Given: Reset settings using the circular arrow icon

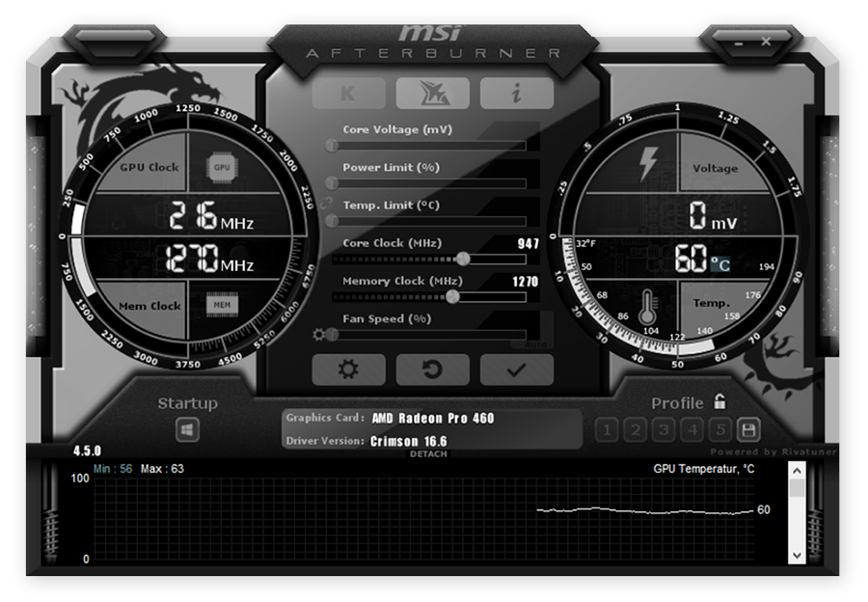Looking at the screenshot, I should click(x=432, y=369).
